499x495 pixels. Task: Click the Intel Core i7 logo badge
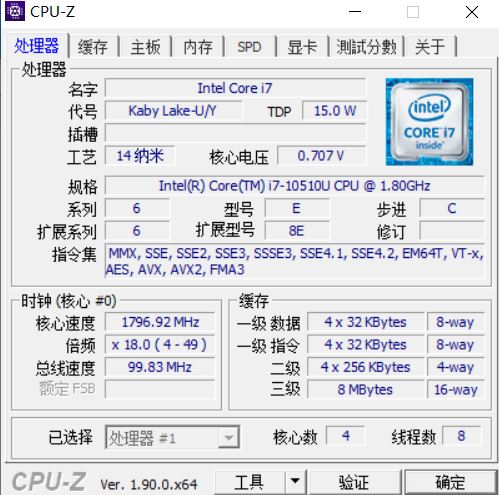click(429, 122)
